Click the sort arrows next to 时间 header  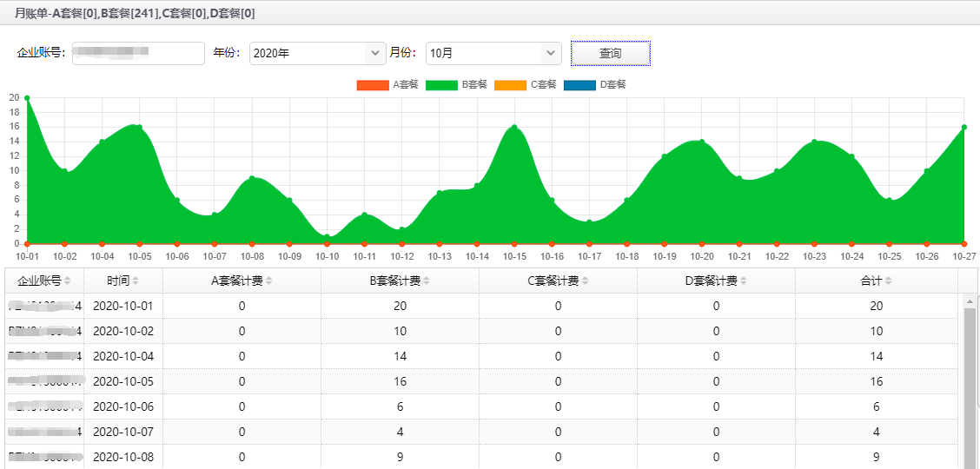[135, 281]
